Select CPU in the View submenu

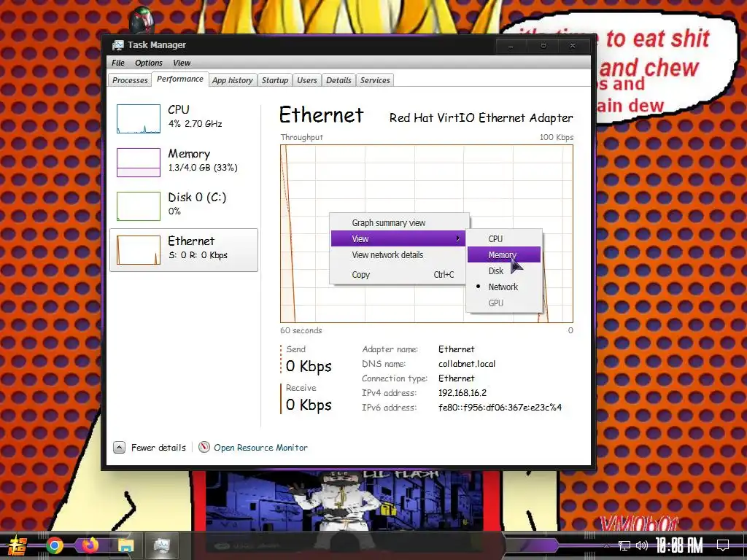504,238
